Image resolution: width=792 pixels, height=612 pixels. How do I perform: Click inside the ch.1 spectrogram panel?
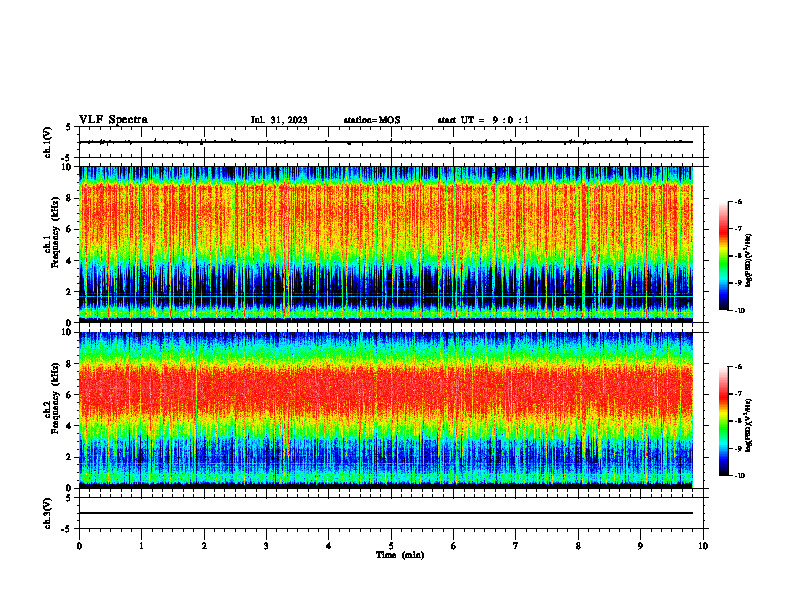point(386,244)
